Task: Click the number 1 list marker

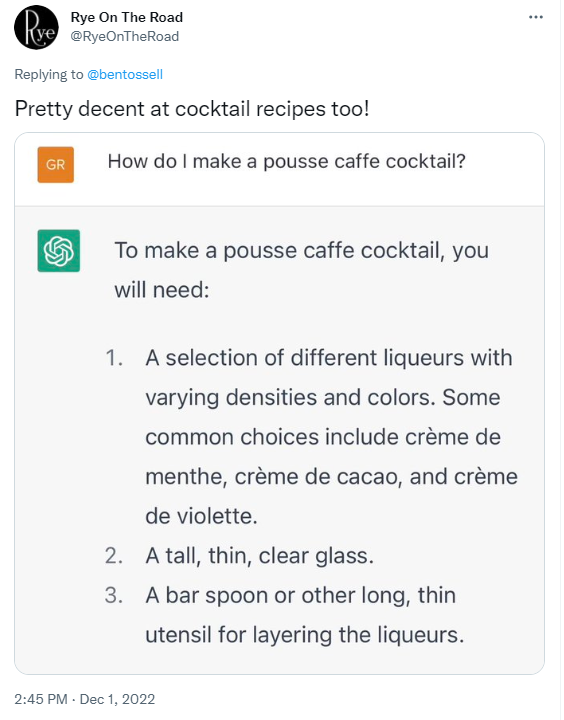Action: 114,358
